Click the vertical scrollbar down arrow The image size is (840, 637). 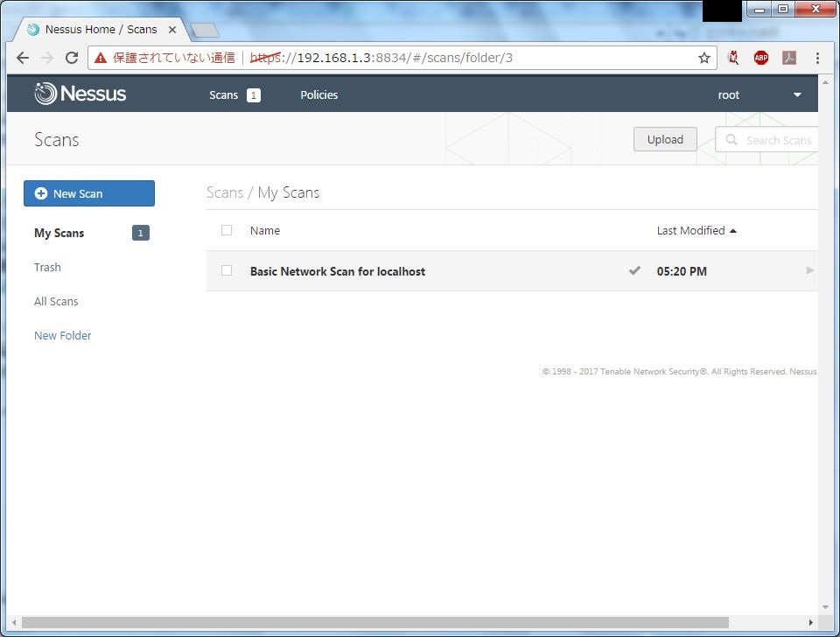pyautogui.click(x=825, y=607)
